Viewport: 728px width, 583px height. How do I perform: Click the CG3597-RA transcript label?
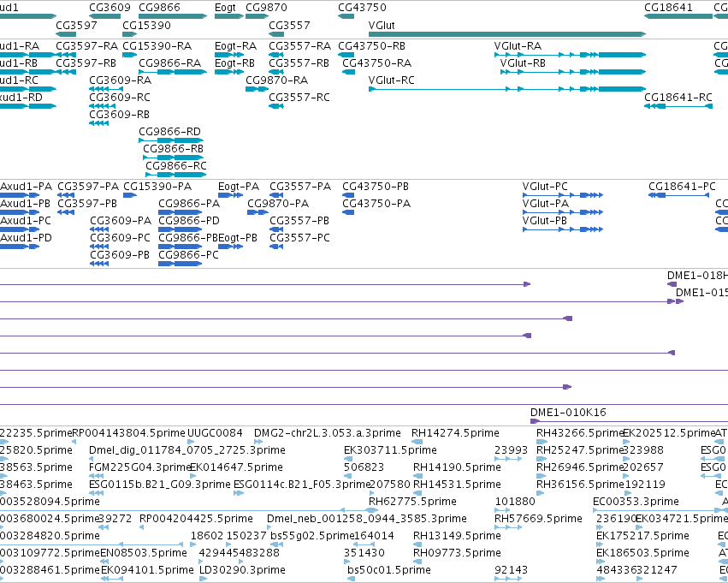point(86,46)
